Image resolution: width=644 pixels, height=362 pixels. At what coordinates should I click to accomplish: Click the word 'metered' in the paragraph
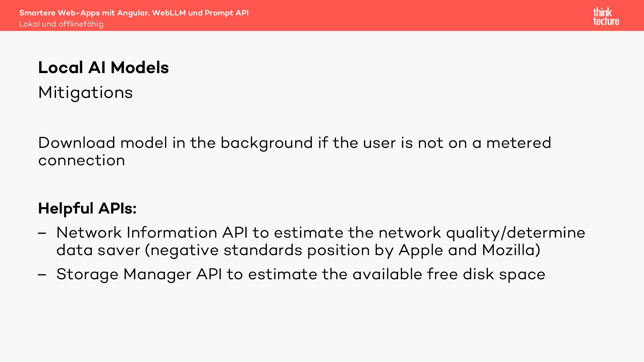[518, 143]
